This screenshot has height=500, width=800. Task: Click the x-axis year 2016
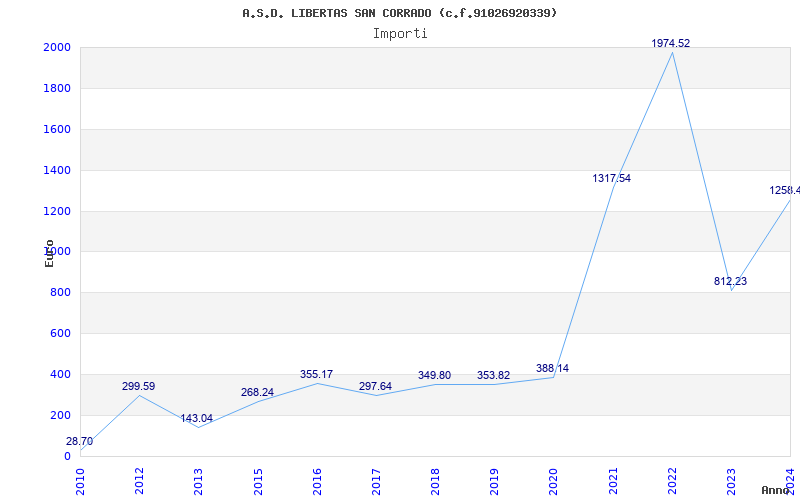pos(317,482)
